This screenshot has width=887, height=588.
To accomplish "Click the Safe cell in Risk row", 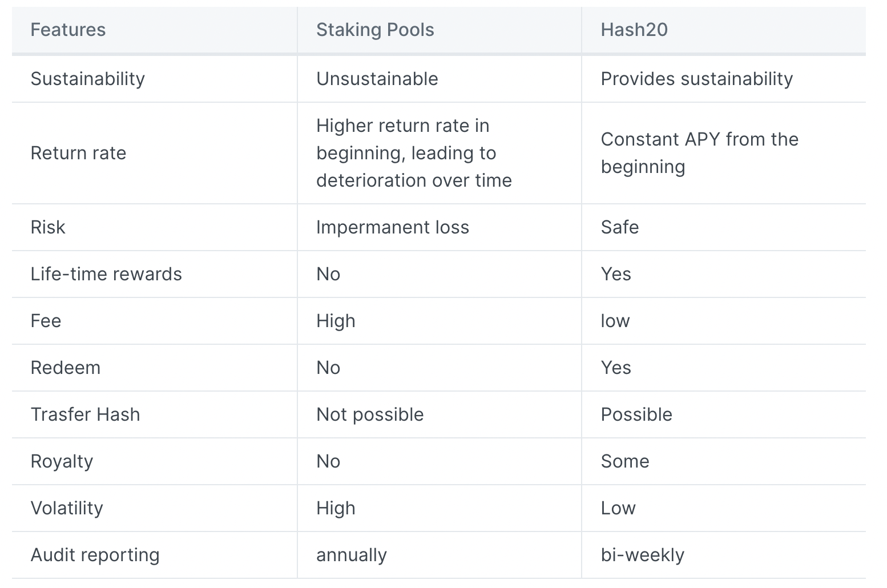I will [620, 227].
